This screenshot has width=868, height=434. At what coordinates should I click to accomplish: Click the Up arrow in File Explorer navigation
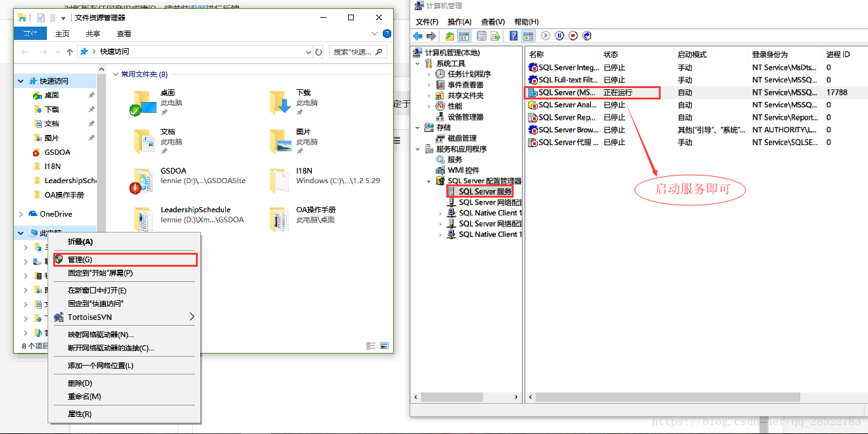70,52
